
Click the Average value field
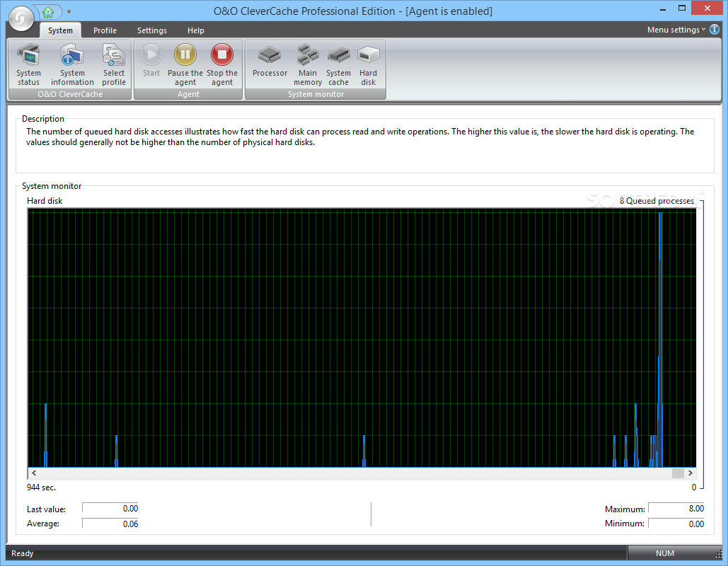(x=110, y=524)
